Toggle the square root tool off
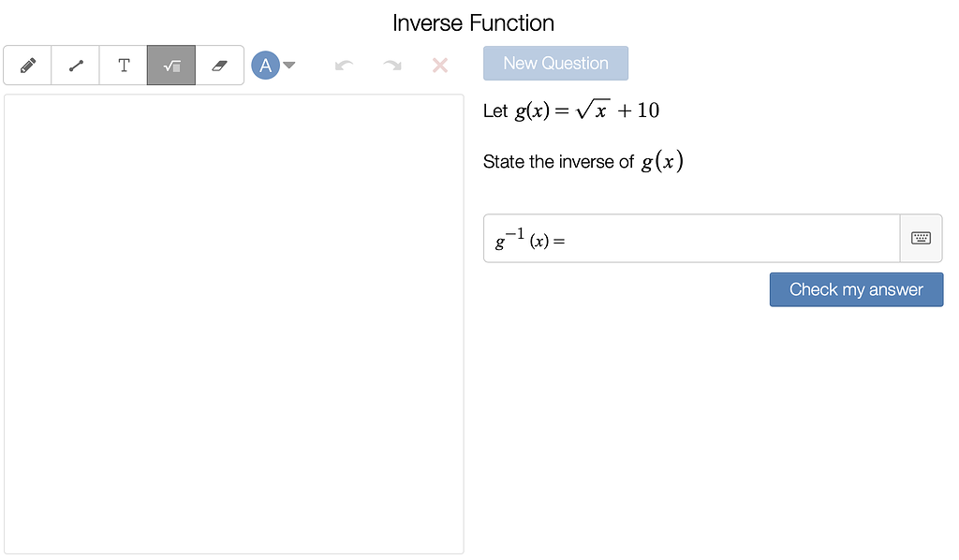This screenshot has width=959, height=560. (x=171, y=65)
